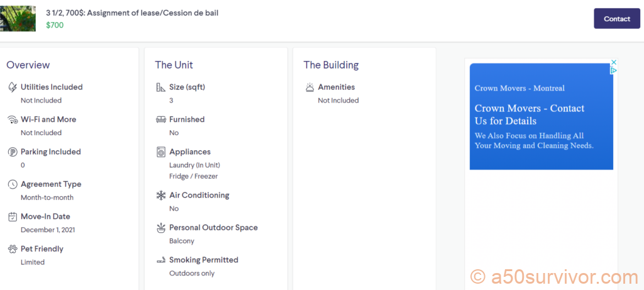Click the $700 price text

[x=55, y=25]
